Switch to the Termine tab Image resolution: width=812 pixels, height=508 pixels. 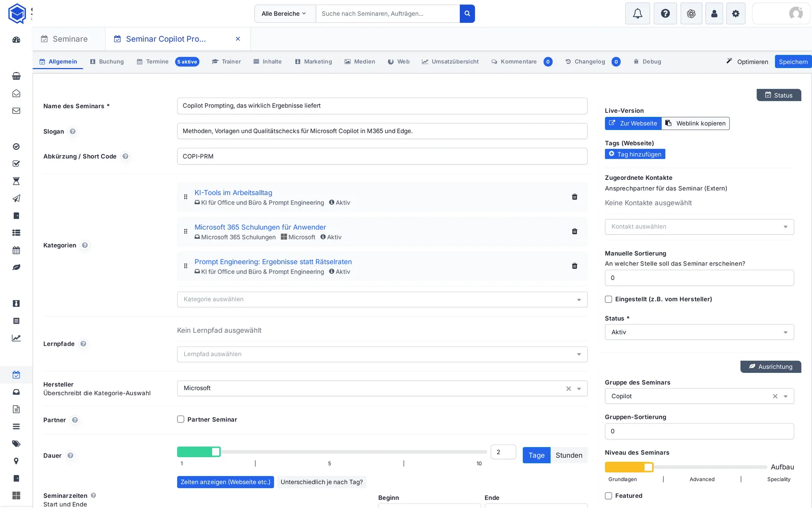click(152, 62)
